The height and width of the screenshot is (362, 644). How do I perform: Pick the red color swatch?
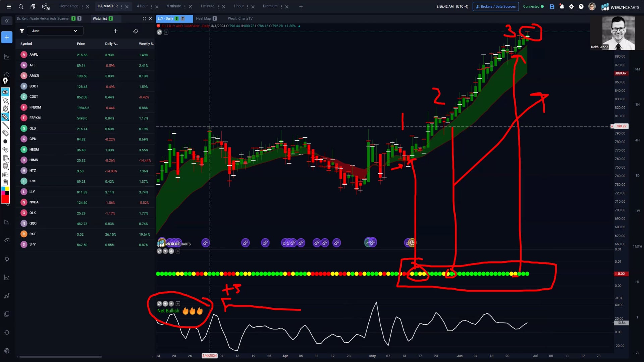(x=5, y=199)
